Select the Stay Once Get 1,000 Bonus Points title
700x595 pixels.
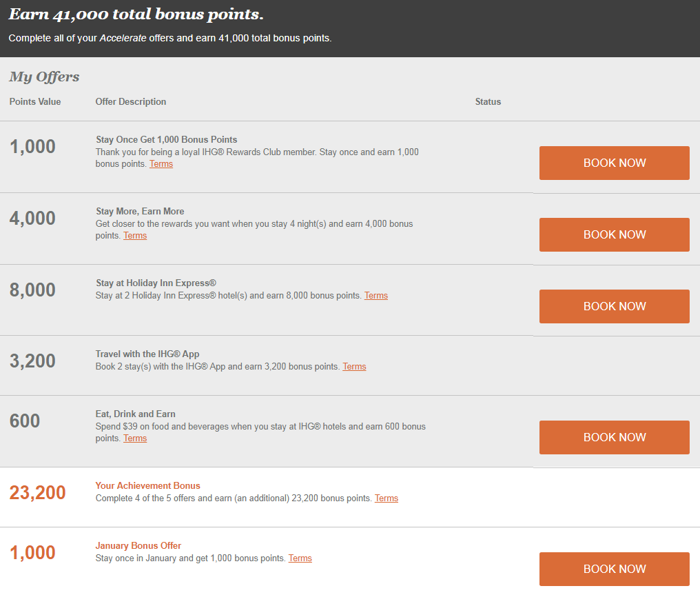(167, 139)
